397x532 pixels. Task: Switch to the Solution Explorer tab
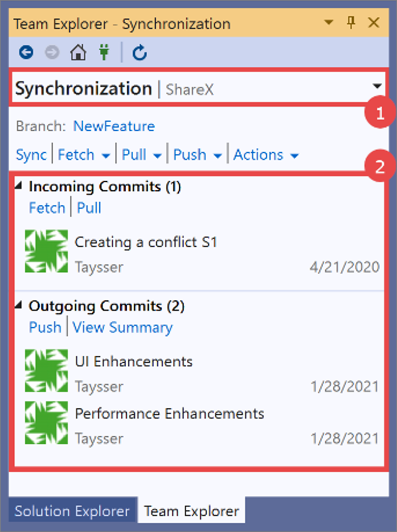click(72, 511)
